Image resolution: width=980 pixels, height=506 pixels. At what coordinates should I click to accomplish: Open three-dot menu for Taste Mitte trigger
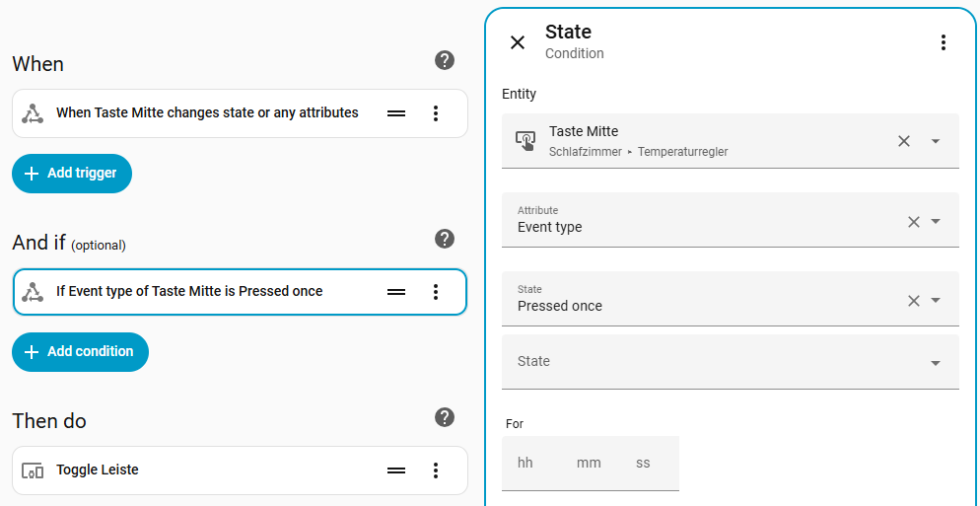tap(436, 113)
